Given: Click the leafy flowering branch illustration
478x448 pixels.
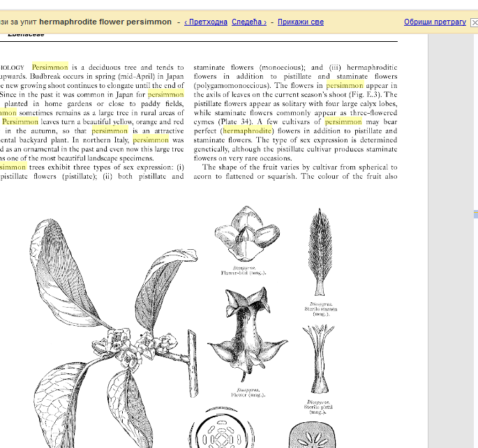Looking at the screenshot, I should pos(114,334).
